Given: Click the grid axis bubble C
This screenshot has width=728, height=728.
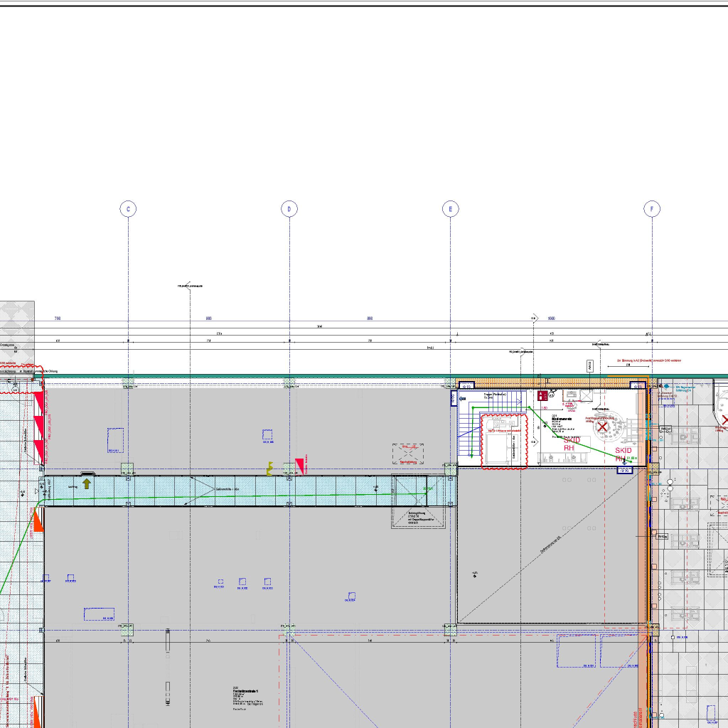Looking at the screenshot, I should click(128, 208).
